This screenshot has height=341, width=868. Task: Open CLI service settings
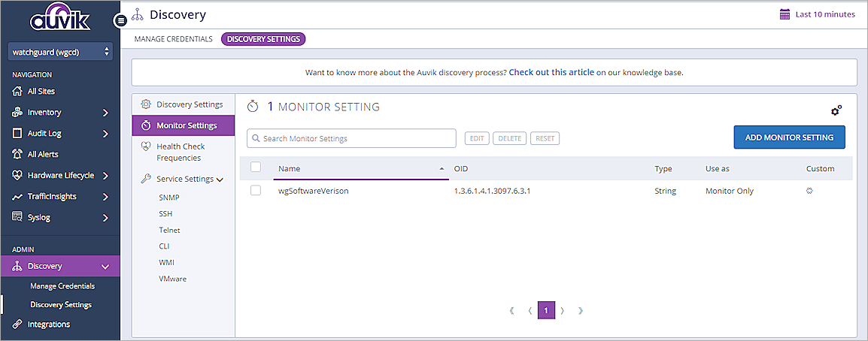point(164,246)
